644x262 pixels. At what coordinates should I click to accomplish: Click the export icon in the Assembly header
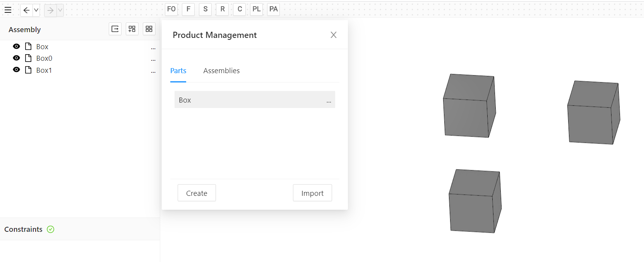point(115,29)
